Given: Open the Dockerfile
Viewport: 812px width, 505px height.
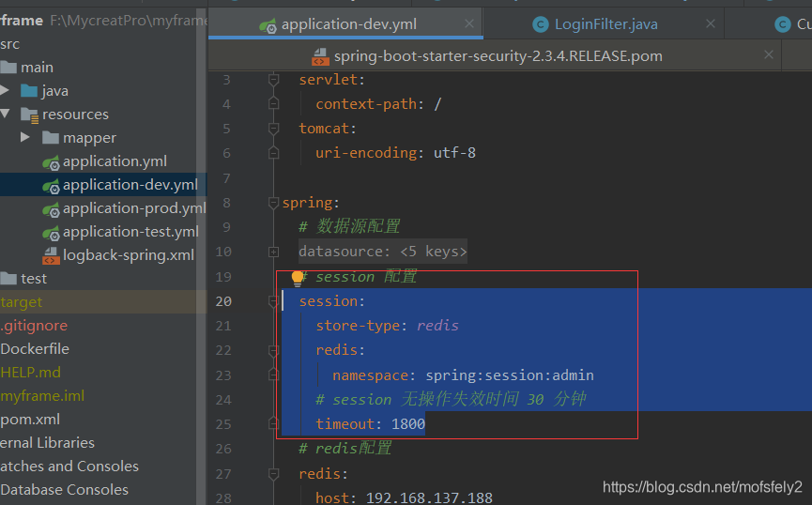Looking at the screenshot, I should click(35, 348).
